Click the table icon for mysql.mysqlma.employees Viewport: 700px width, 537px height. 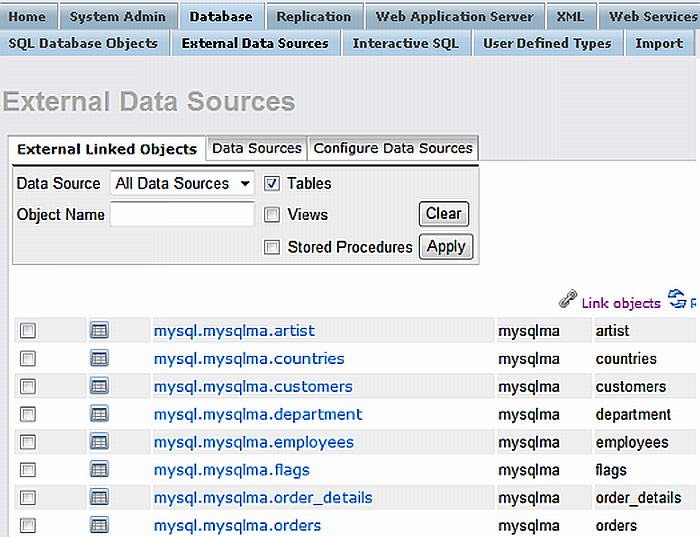coord(99,443)
